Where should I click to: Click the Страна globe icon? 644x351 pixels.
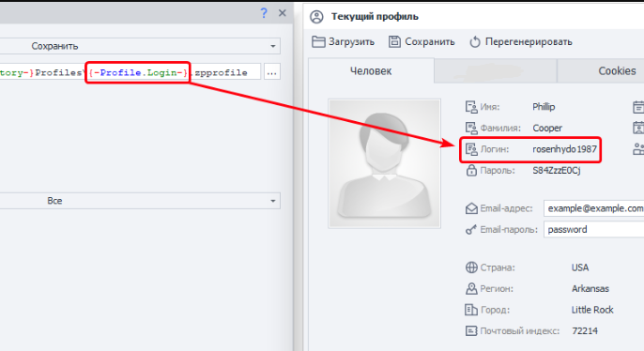471,267
